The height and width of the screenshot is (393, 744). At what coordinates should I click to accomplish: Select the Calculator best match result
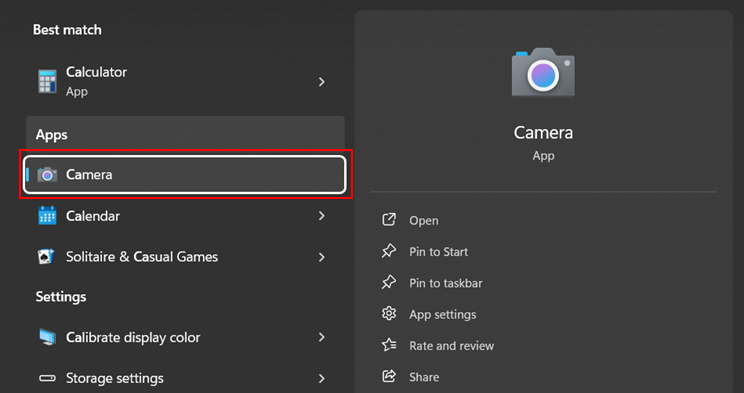click(x=185, y=82)
